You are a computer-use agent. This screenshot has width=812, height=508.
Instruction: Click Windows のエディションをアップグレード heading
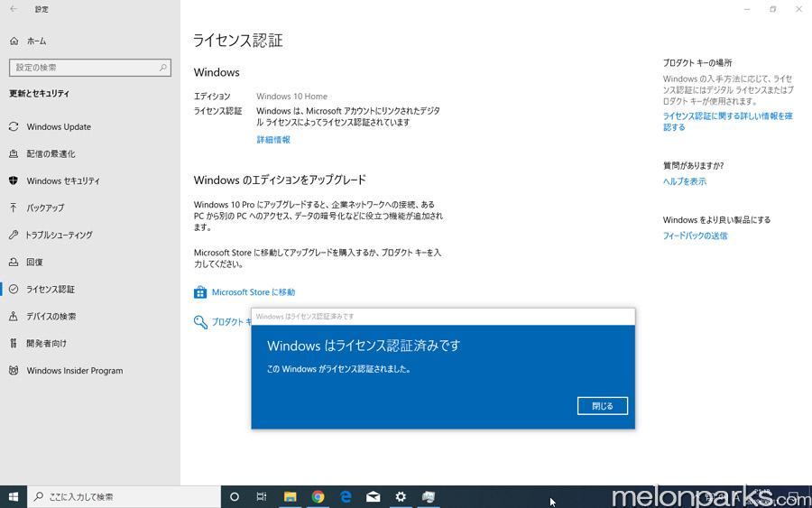click(280, 180)
